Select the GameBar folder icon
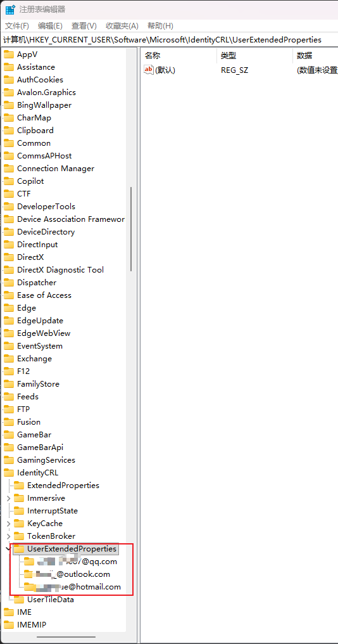The width and height of the screenshot is (338, 644). coord(9,435)
